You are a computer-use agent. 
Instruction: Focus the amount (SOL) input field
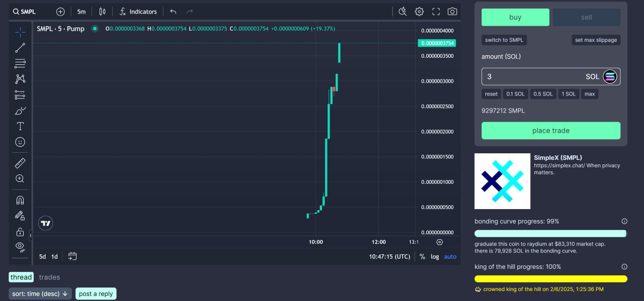pos(551,76)
